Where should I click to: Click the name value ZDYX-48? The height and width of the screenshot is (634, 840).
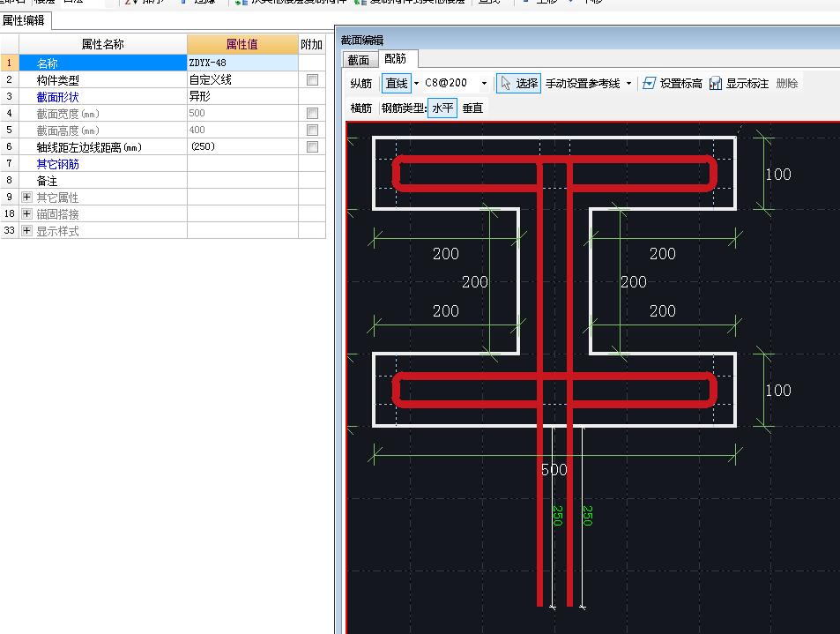pos(242,63)
